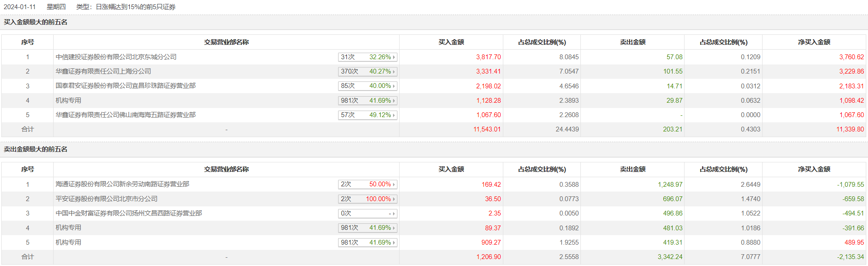The width and height of the screenshot is (868, 266).
Task: Open 中信建投证券北京东城分公司 link
Action: (116, 57)
